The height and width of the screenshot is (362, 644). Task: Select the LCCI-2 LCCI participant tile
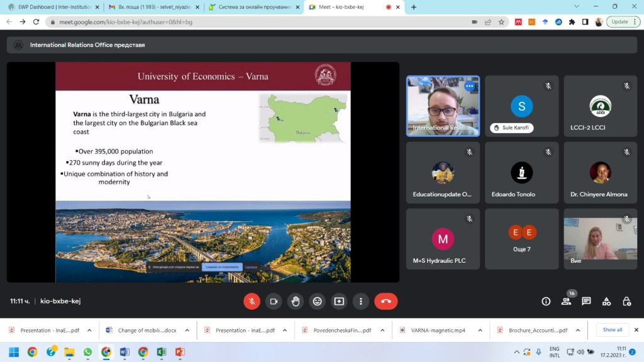pyautogui.click(x=600, y=106)
